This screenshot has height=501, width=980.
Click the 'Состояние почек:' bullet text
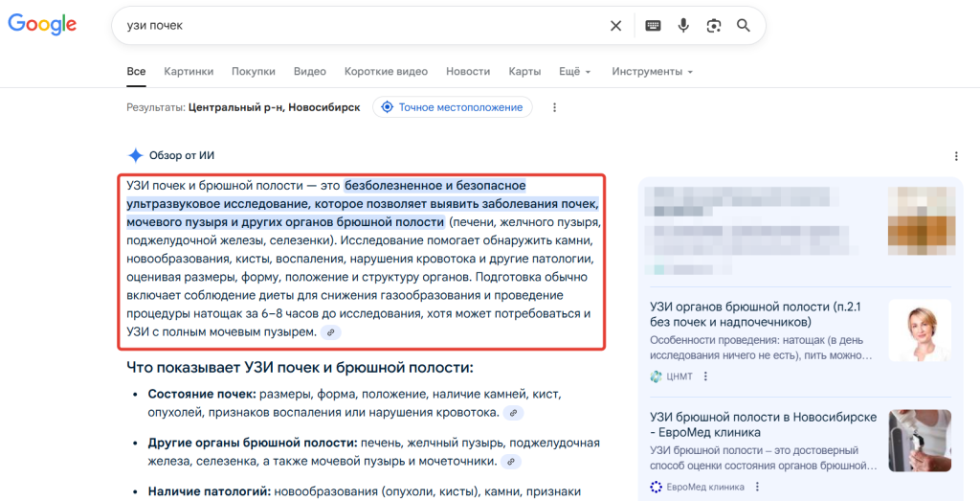click(x=202, y=394)
